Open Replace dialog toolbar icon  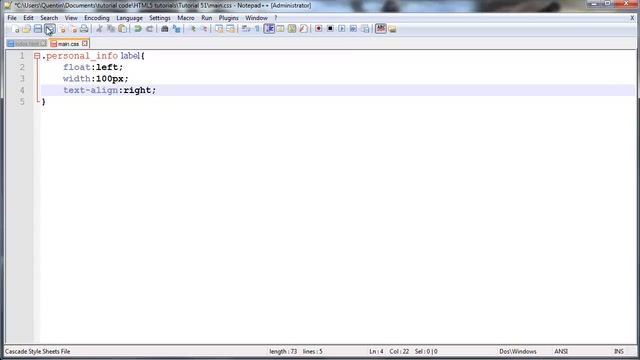coord(176,29)
